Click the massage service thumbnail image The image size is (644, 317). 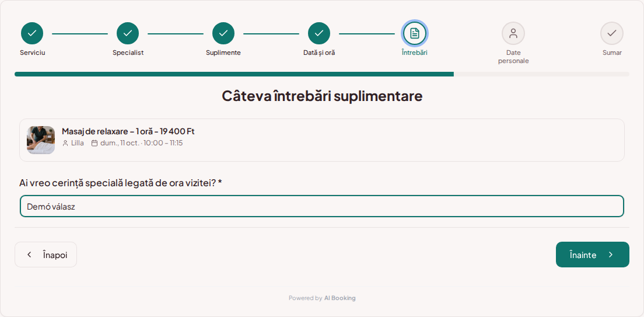[41, 140]
